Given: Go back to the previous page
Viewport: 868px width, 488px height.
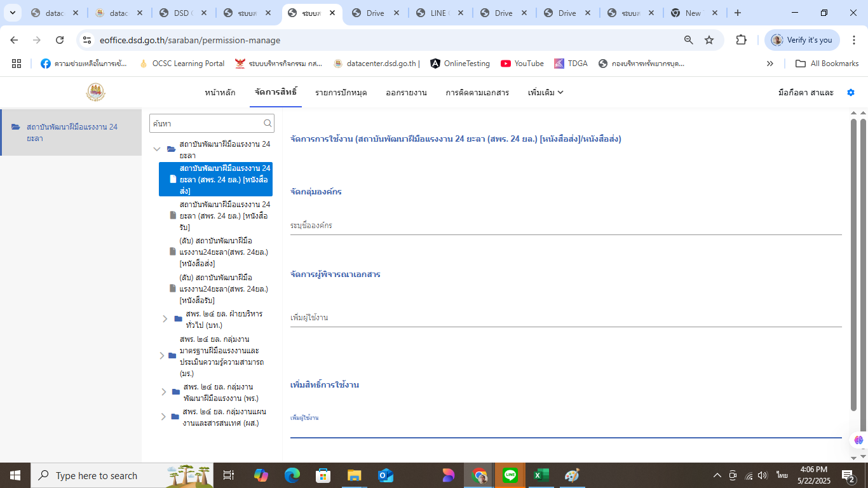Looking at the screenshot, I should pyautogui.click(x=14, y=40).
